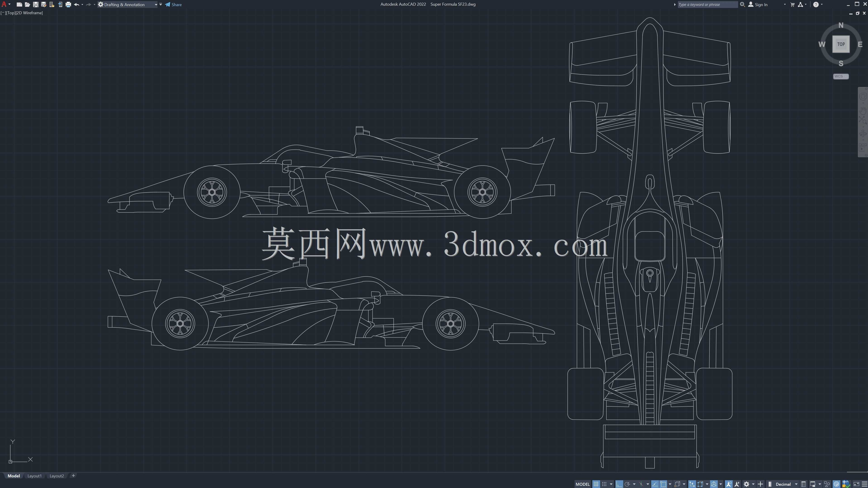Switch to the Layout2 tab

click(x=57, y=476)
